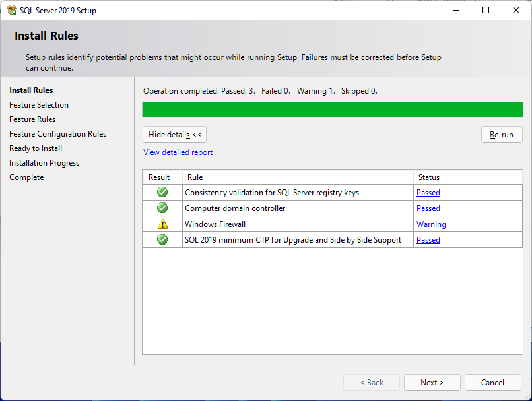The height and width of the screenshot is (401, 532).
Task: Select 'SQL 2019 minimum CTP for Upgrade' rule text
Action: (293, 240)
